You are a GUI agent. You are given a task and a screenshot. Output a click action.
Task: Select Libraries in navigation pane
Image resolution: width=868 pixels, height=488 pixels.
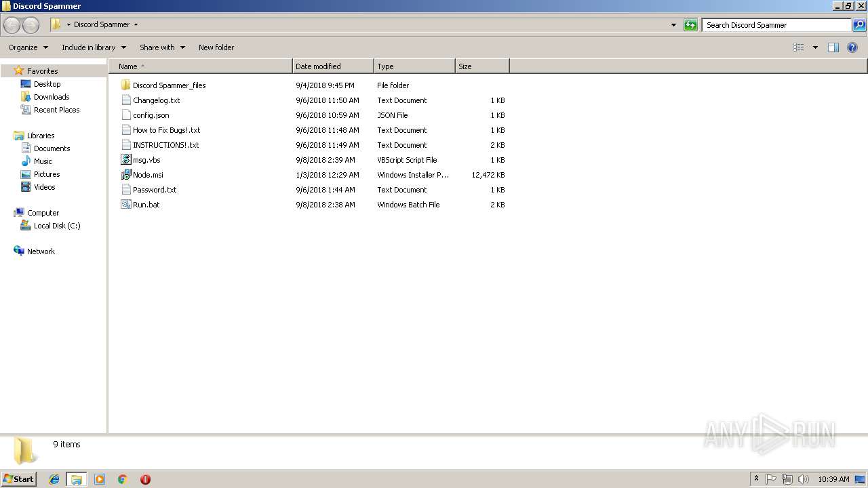click(41, 136)
